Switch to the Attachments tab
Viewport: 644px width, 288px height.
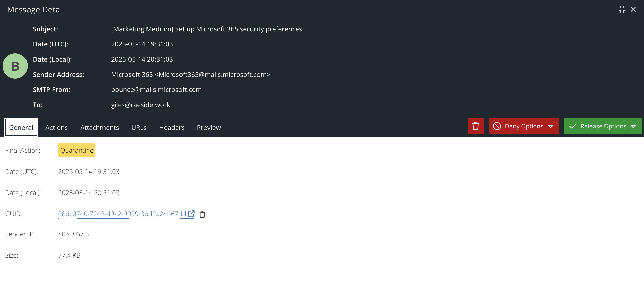99,127
